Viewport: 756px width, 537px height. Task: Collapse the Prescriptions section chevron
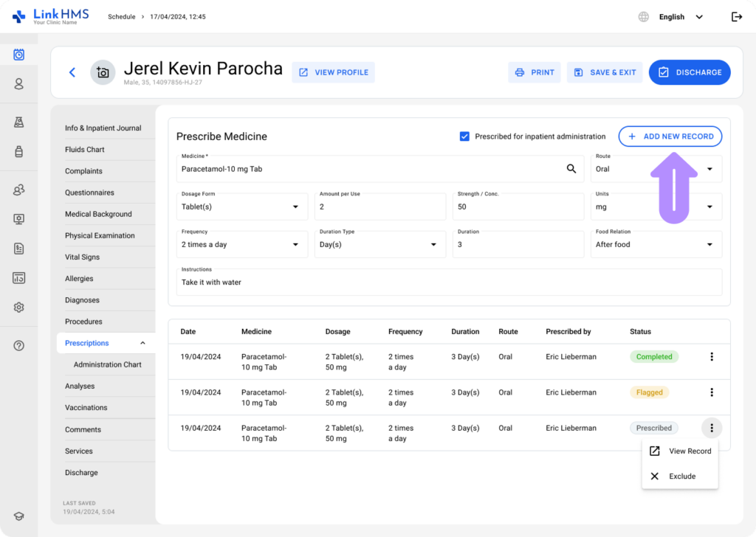pyautogui.click(x=142, y=343)
